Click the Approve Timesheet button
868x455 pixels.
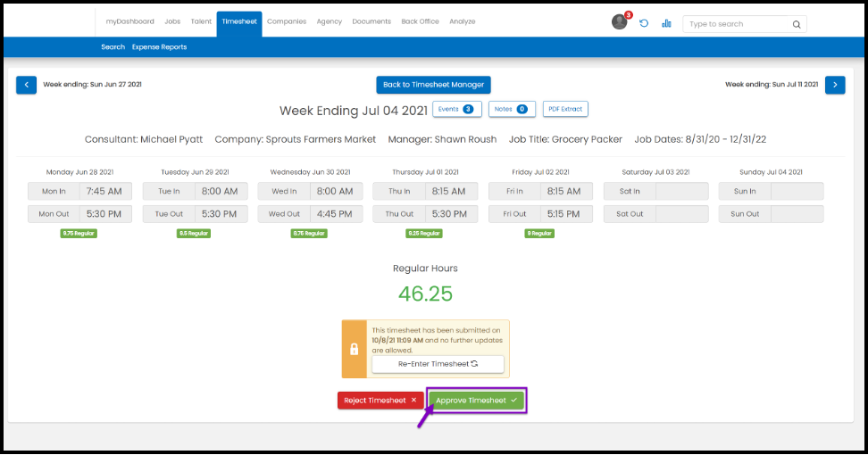click(476, 401)
